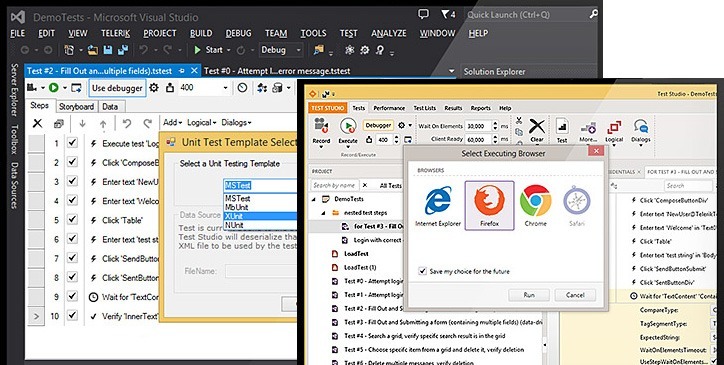The image size is (724, 365).
Task: Click TEST STUDIO orange ribbon button
Action: (x=327, y=108)
